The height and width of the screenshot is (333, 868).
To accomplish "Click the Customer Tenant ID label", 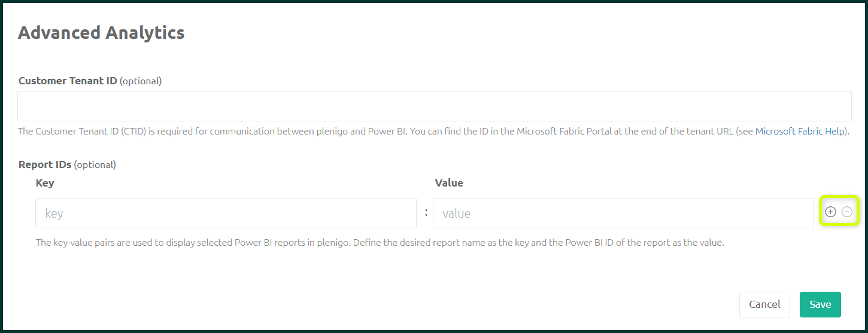I will click(68, 81).
